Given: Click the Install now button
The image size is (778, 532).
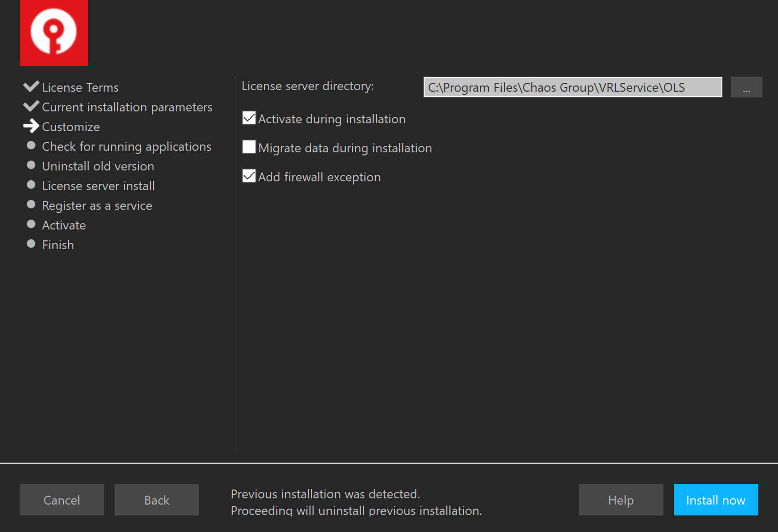Looking at the screenshot, I should pos(716,499).
